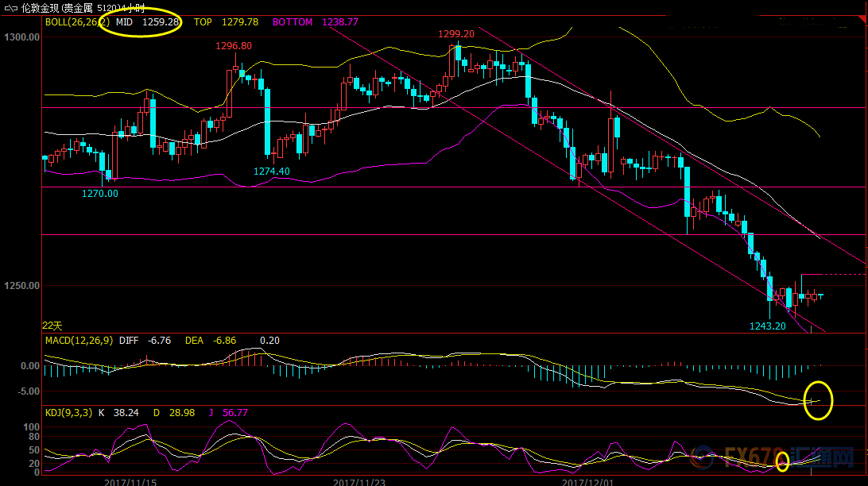Select the 1296.80 peak price marker
This screenshot has height=486, width=868.
pyautogui.click(x=234, y=46)
